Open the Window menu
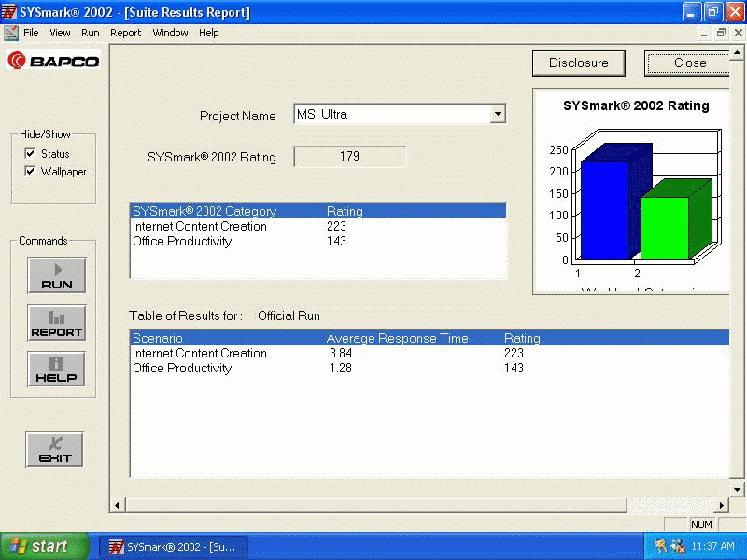 point(170,33)
